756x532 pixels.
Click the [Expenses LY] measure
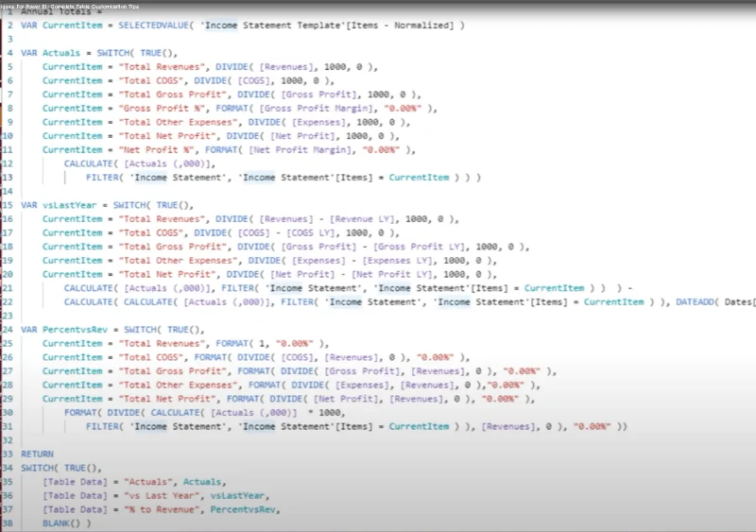click(397, 261)
